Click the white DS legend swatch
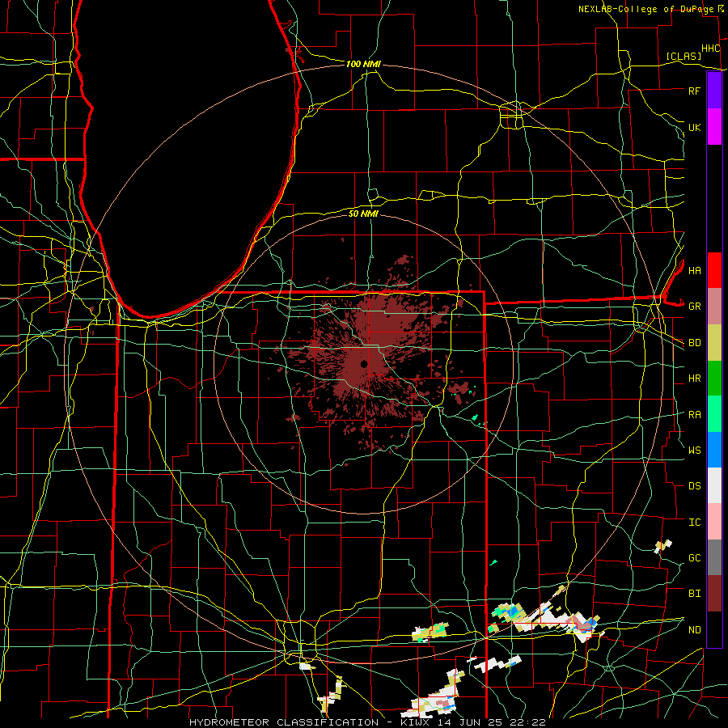 714,485
